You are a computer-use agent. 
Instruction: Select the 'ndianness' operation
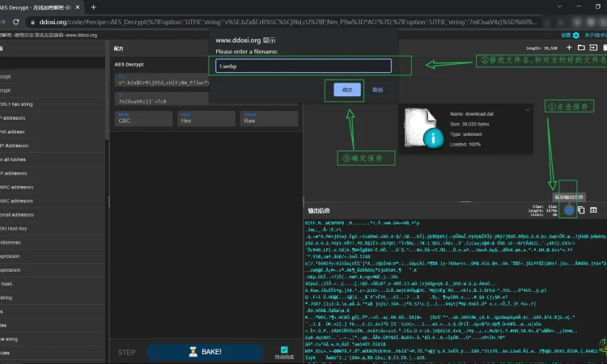coord(53,243)
